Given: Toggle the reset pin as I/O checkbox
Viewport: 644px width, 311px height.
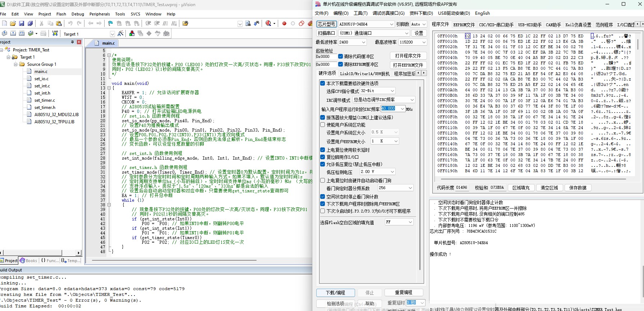Looking at the screenshot, I should 322,157.
